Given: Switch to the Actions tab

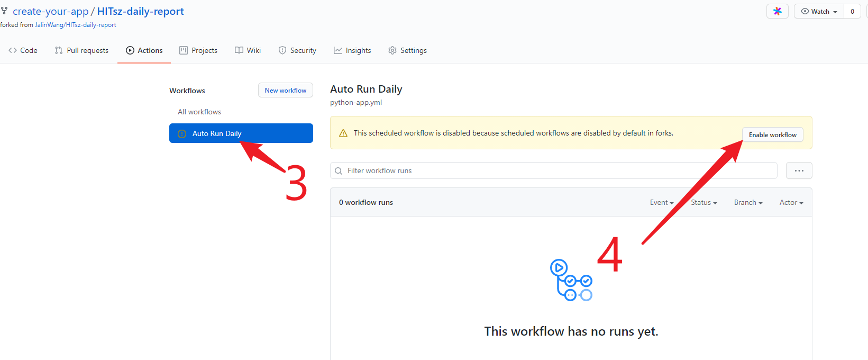Looking at the screenshot, I should pyautogui.click(x=144, y=50).
